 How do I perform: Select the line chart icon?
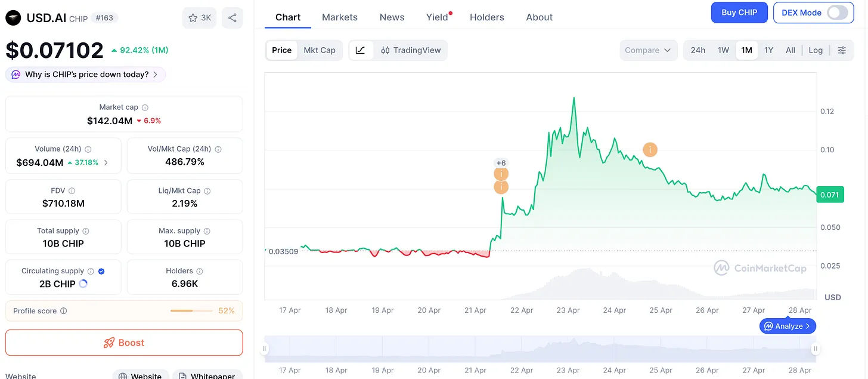pyautogui.click(x=361, y=50)
